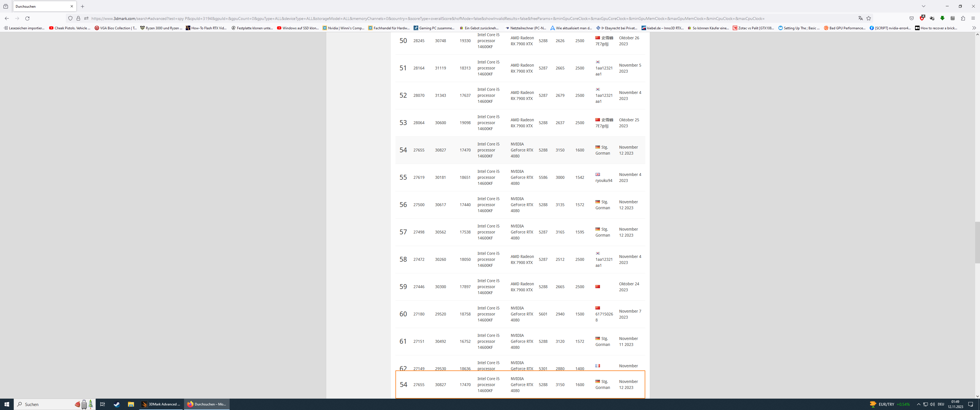Open the Extensions puzzle-piece menu
The height and width of the screenshot is (410, 980).
[x=963, y=18]
